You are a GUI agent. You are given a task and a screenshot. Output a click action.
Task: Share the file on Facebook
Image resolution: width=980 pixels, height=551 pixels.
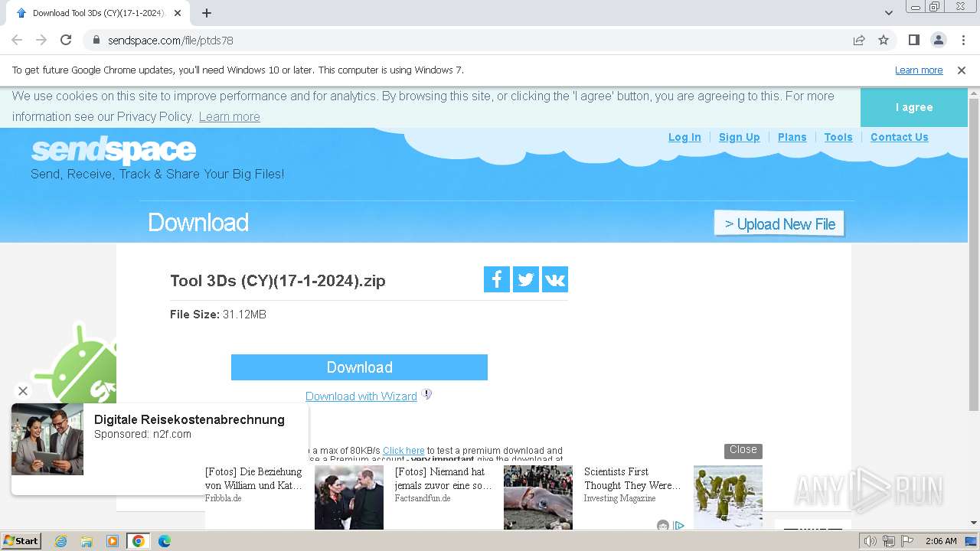pyautogui.click(x=497, y=279)
